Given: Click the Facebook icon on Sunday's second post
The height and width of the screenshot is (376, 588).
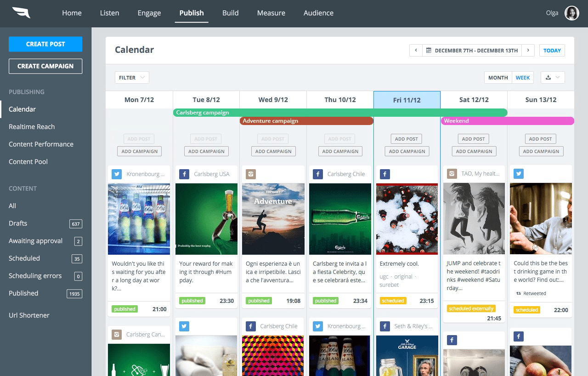Looking at the screenshot, I should click(519, 336).
